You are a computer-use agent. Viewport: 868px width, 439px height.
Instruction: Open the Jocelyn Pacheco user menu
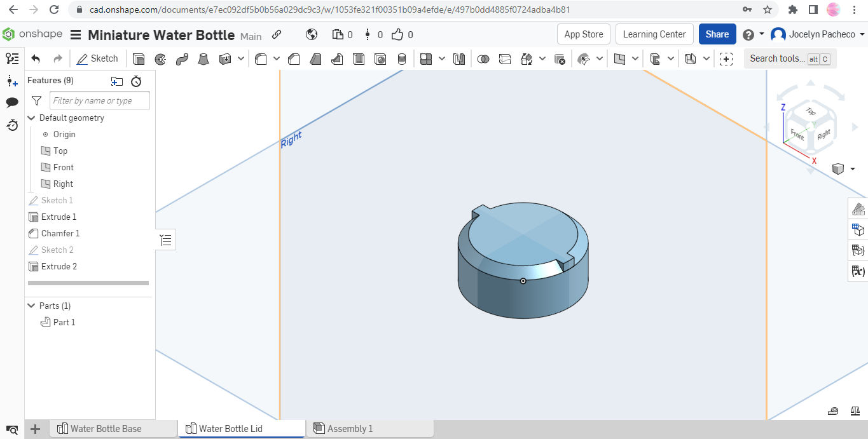click(x=818, y=34)
